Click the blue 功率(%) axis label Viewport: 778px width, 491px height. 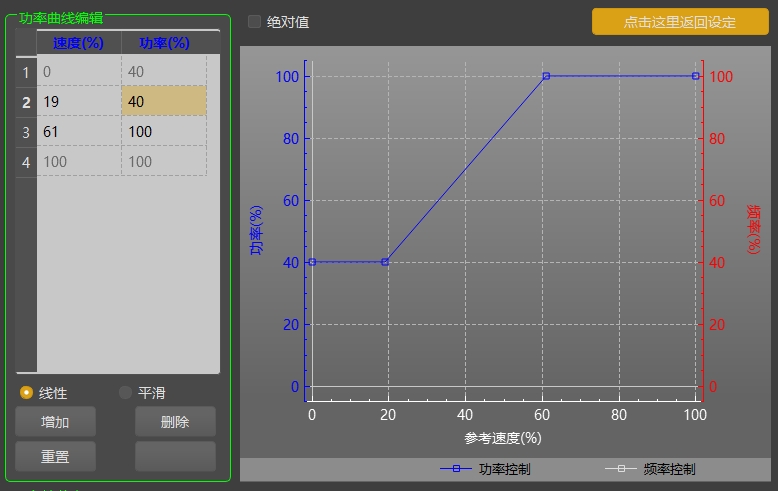256,231
